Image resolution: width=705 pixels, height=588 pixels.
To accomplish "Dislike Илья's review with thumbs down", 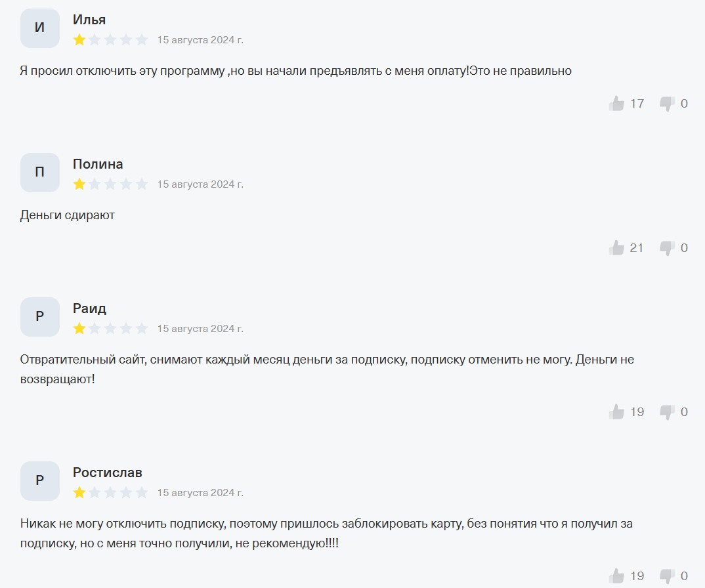I will pyautogui.click(x=667, y=104).
